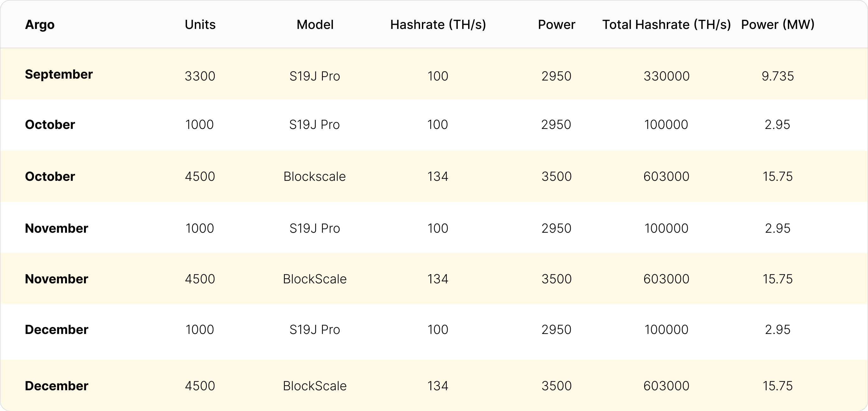Click the S19J Pro cell in September
The width and height of the screenshot is (868, 411).
coord(314,76)
